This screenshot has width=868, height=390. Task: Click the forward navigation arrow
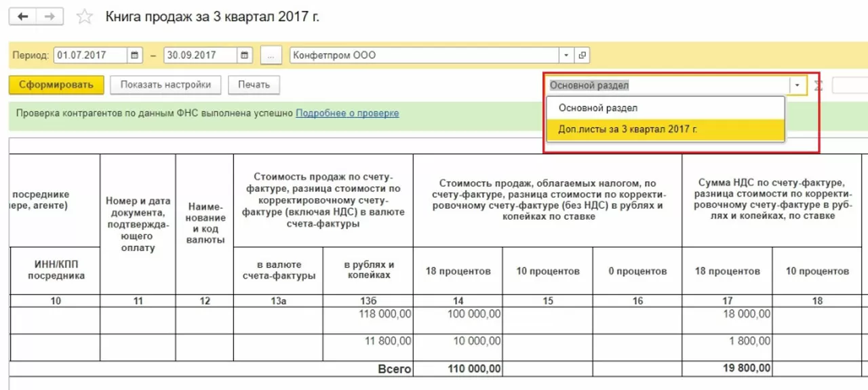point(50,17)
